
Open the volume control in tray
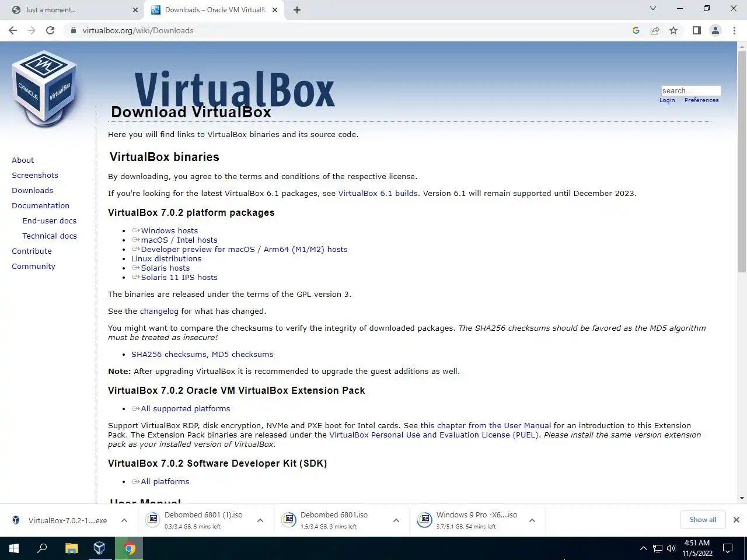[671, 548]
